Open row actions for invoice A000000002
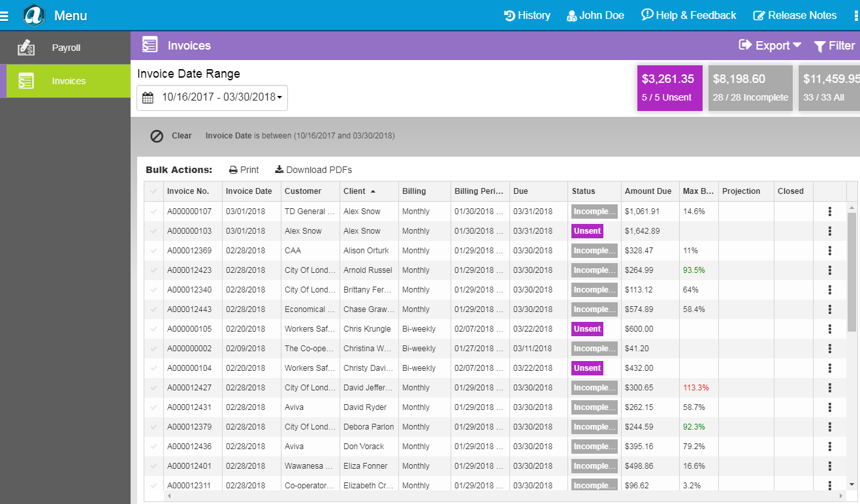The height and width of the screenshot is (504, 860). pyautogui.click(x=829, y=349)
